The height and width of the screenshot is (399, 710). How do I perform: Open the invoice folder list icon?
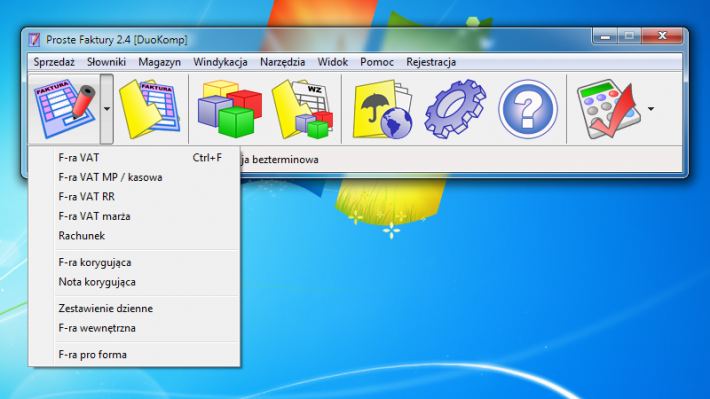point(149,109)
